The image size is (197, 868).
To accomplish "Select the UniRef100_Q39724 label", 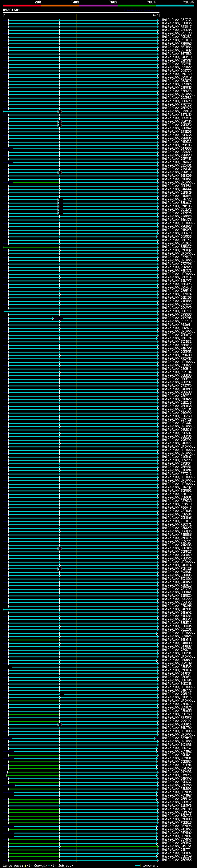I will point(177,542).
